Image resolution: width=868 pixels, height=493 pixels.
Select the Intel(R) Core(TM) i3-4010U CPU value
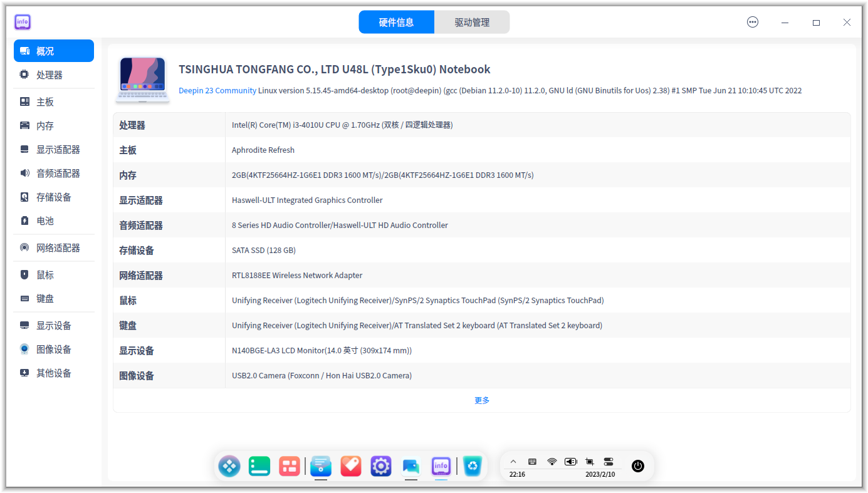(342, 125)
